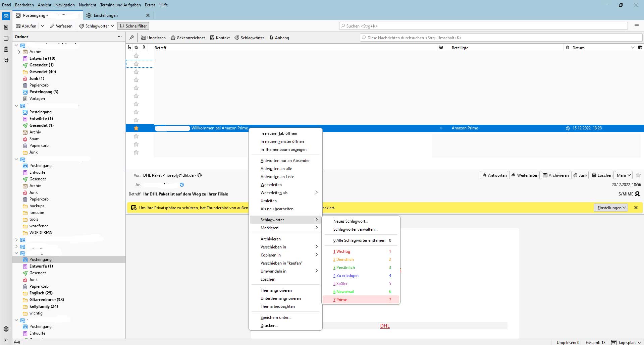Toggle the keep-filters pin icon
644x345 pixels.
[131, 38]
